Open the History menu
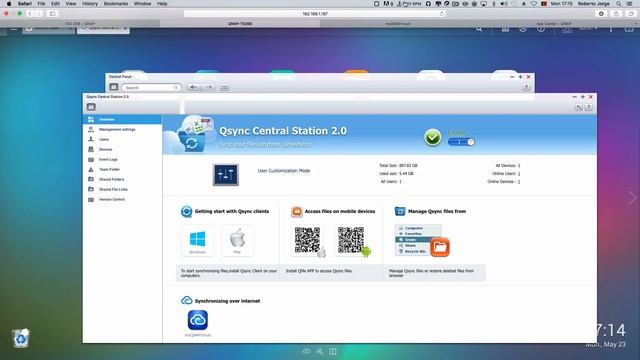 coord(90,4)
